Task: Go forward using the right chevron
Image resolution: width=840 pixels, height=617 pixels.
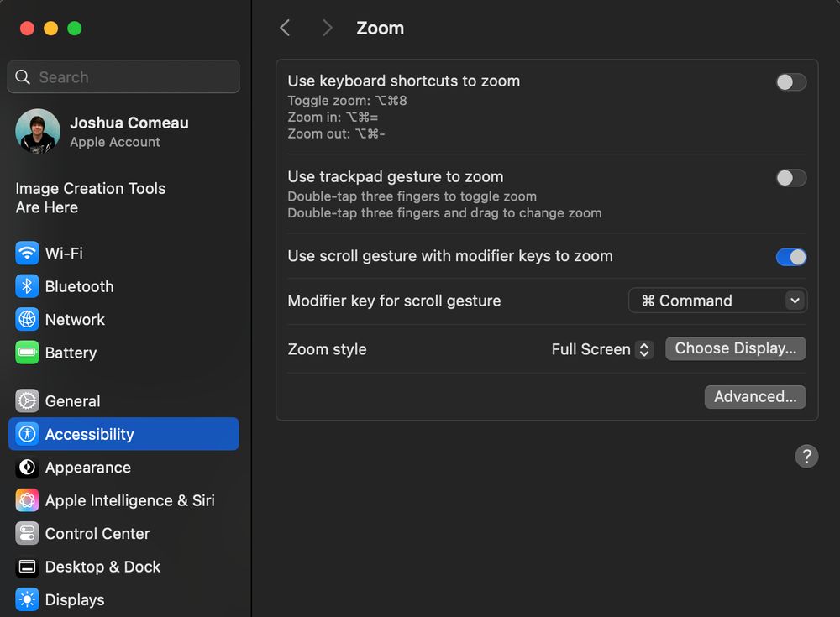Action: [x=328, y=28]
